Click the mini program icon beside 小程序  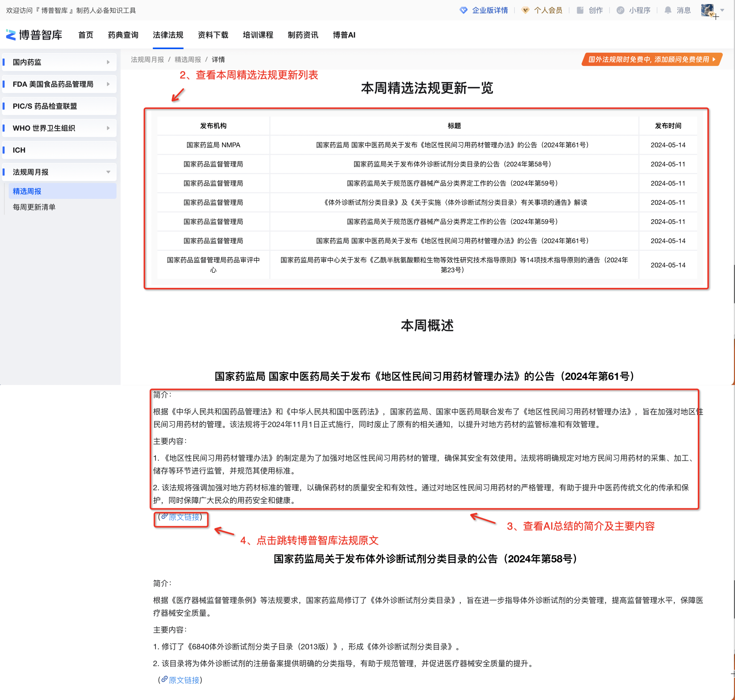(620, 10)
